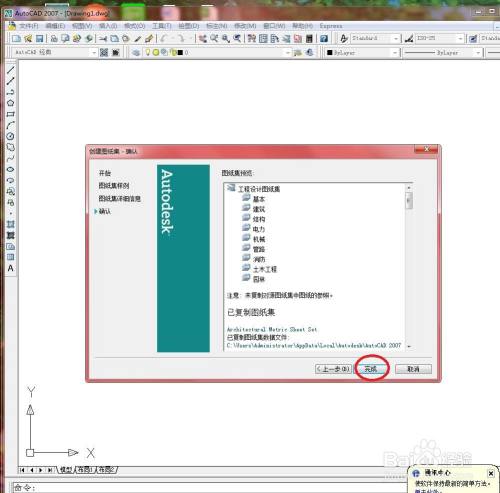Click the Text Style icon
Viewport: 500px width, 493px height.
pyautogui.click(x=344, y=39)
